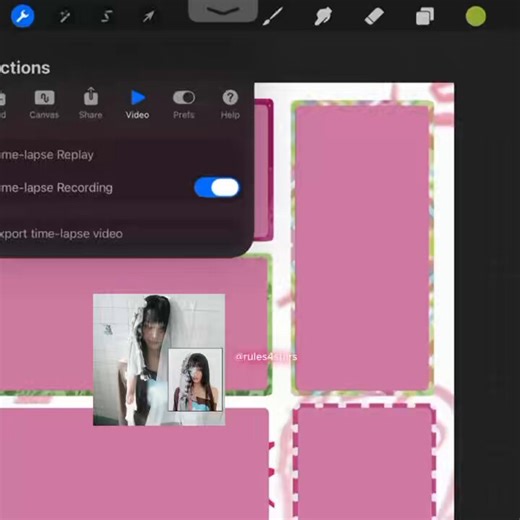Select the Video tab
Screen dimensions: 520x520
(137, 104)
